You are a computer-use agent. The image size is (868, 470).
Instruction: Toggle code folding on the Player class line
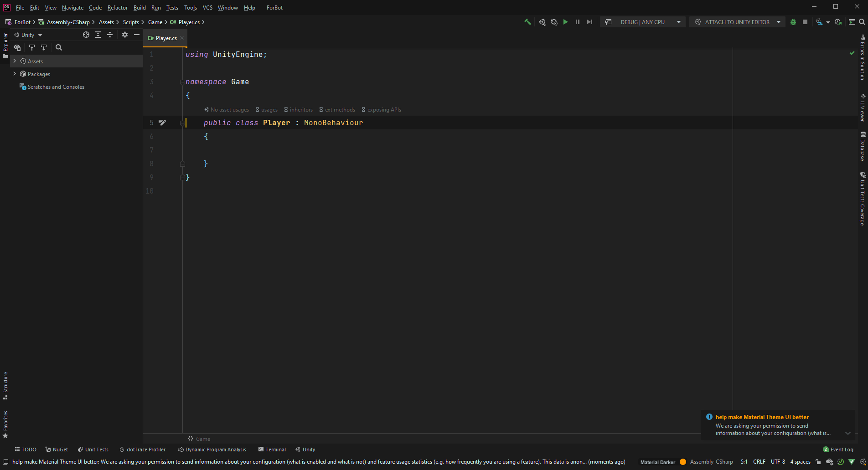coord(182,123)
